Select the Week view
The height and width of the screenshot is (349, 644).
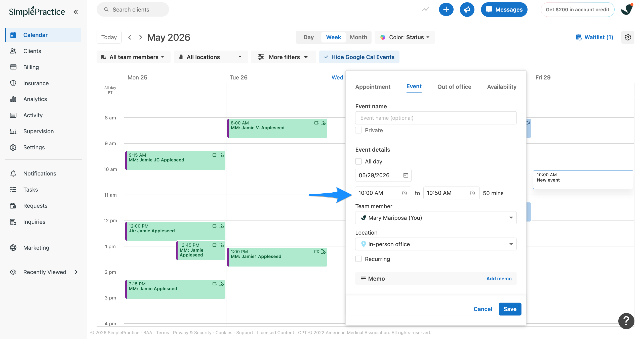coord(333,37)
